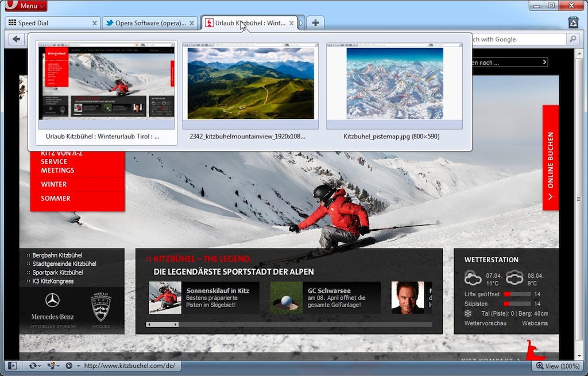
Task: Open the closed tabs trash icon
Action: click(573, 22)
